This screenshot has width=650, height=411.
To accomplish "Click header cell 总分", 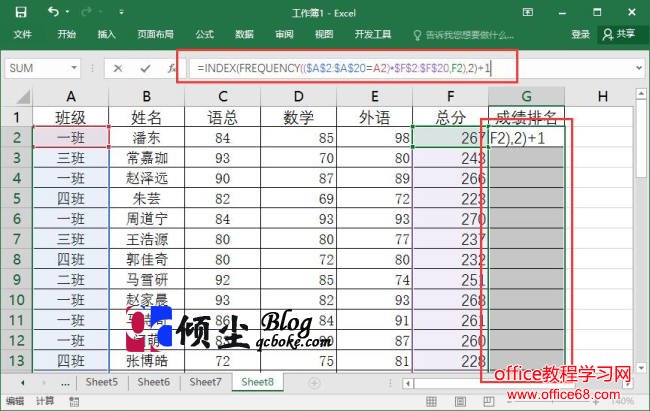I will click(x=451, y=117).
